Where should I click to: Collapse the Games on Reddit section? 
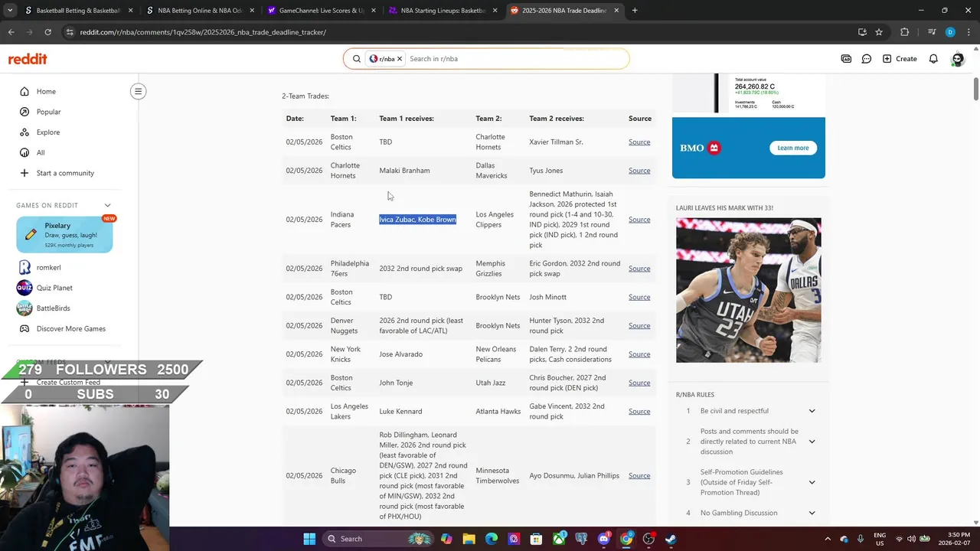point(107,205)
